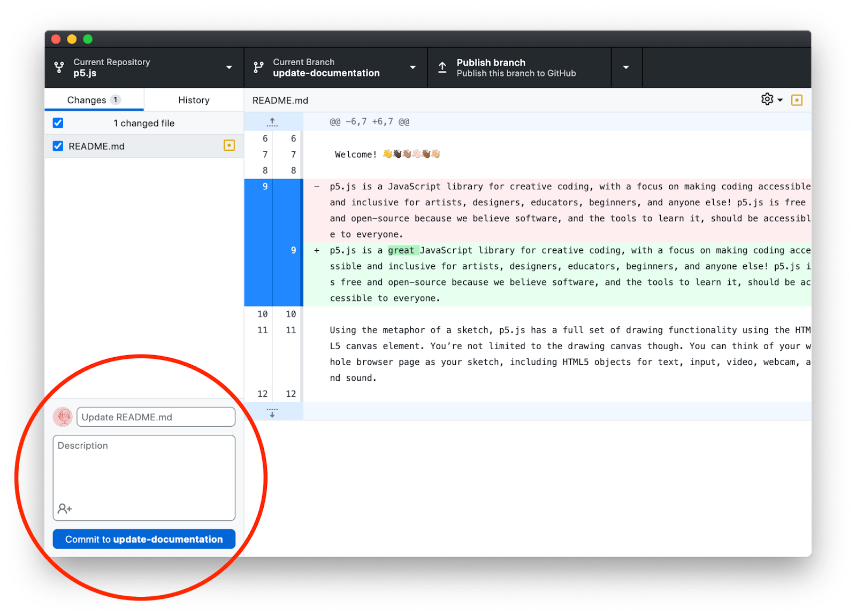Uncheck the README.md file checkbox

click(x=57, y=145)
